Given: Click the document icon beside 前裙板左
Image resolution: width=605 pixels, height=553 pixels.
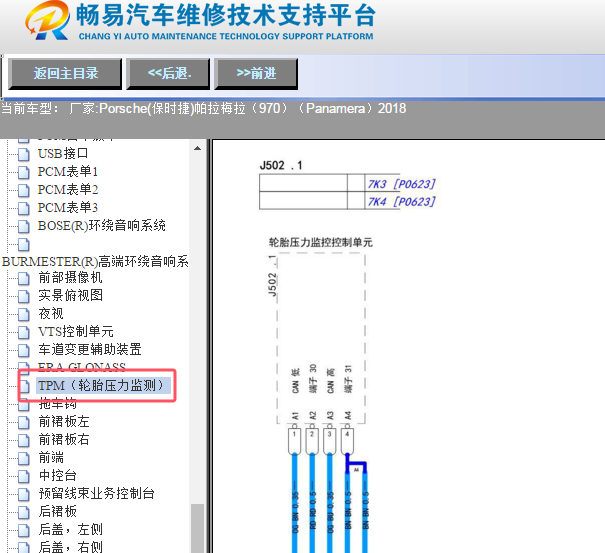Looking at the screenshot, I should [24, 422].
